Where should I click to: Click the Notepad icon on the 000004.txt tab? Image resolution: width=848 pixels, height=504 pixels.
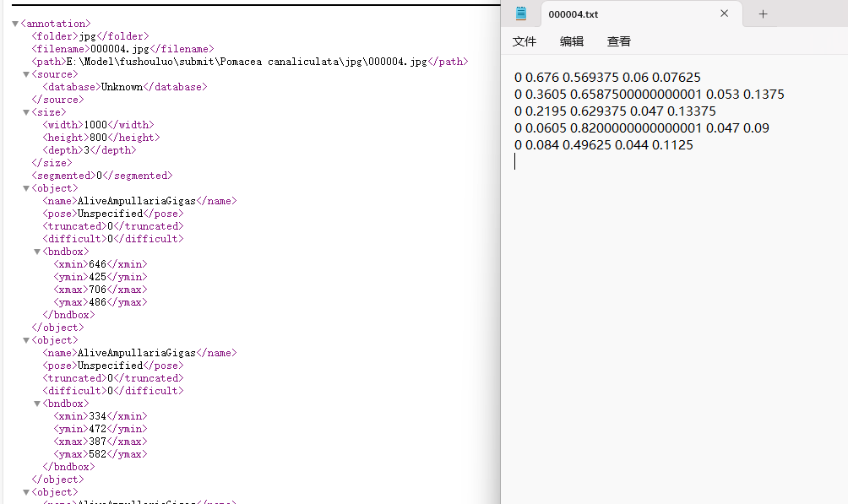click(519, 14)
